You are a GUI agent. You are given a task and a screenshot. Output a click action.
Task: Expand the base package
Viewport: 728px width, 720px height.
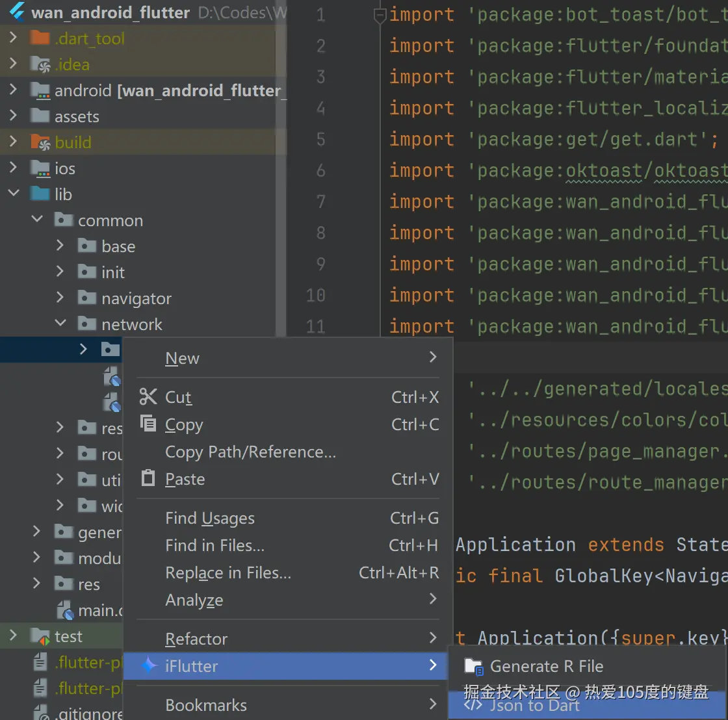coord(60,245)
